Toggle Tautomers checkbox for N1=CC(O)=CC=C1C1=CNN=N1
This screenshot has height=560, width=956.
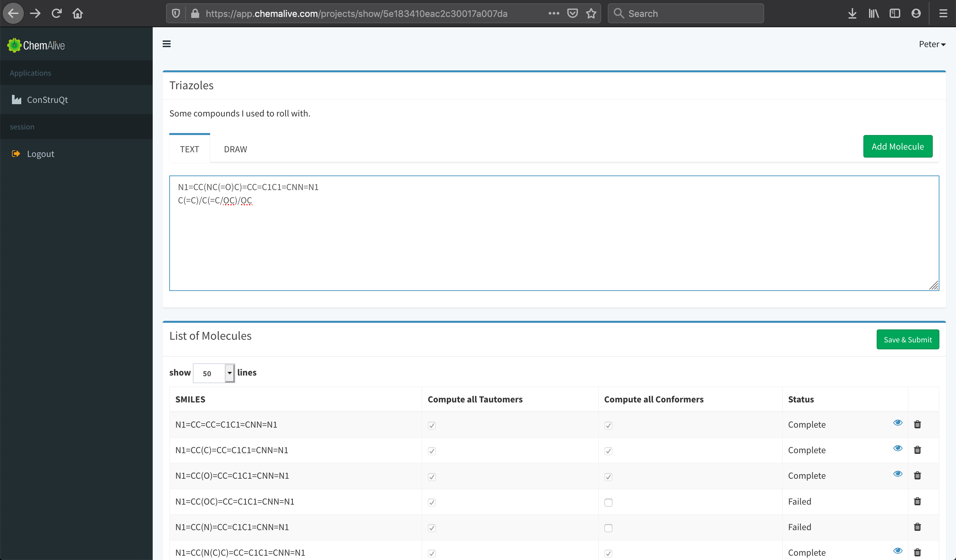point(432,477)
